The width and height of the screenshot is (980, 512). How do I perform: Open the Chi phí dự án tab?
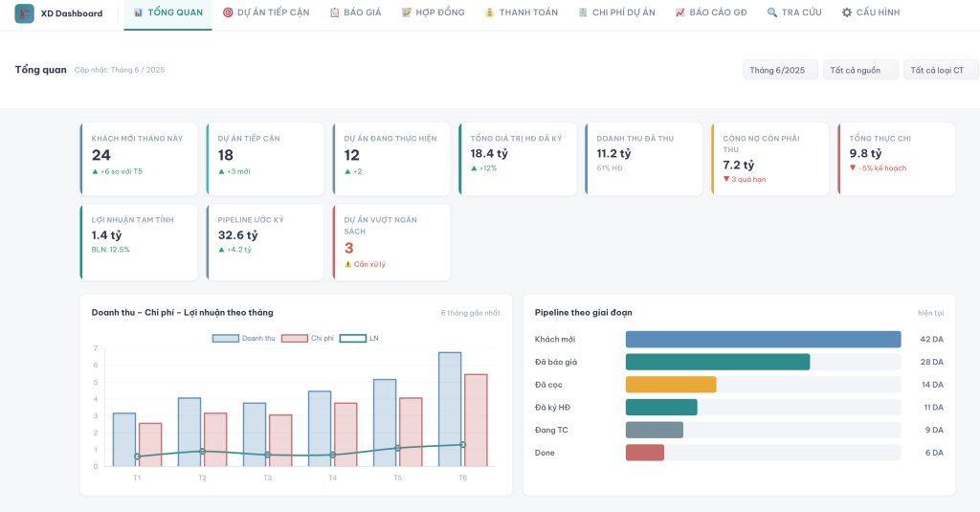617,14
